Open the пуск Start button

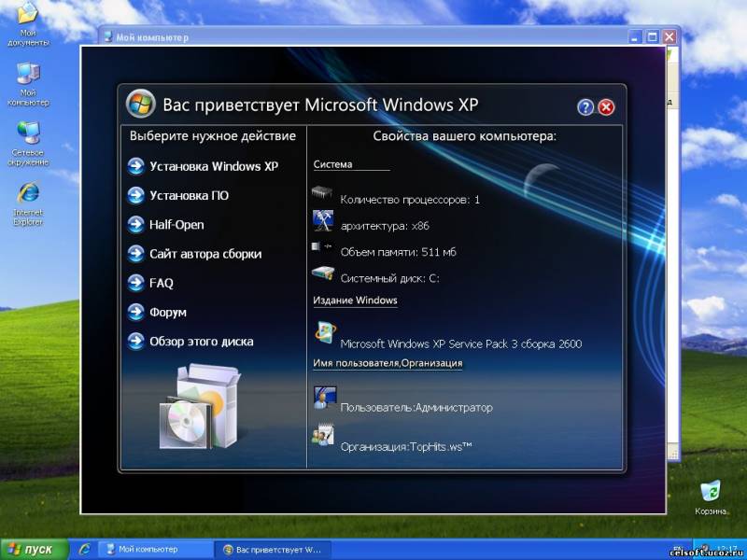click(x=35, y=550)
